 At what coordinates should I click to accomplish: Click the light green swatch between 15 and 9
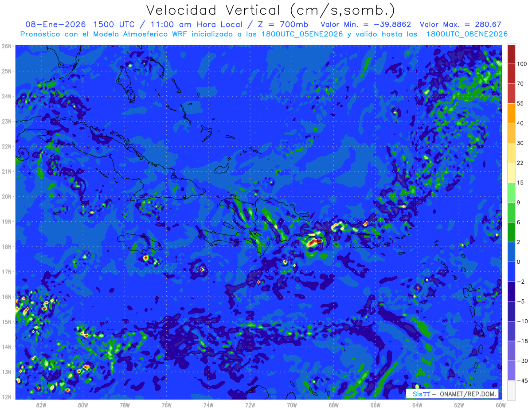511,192
